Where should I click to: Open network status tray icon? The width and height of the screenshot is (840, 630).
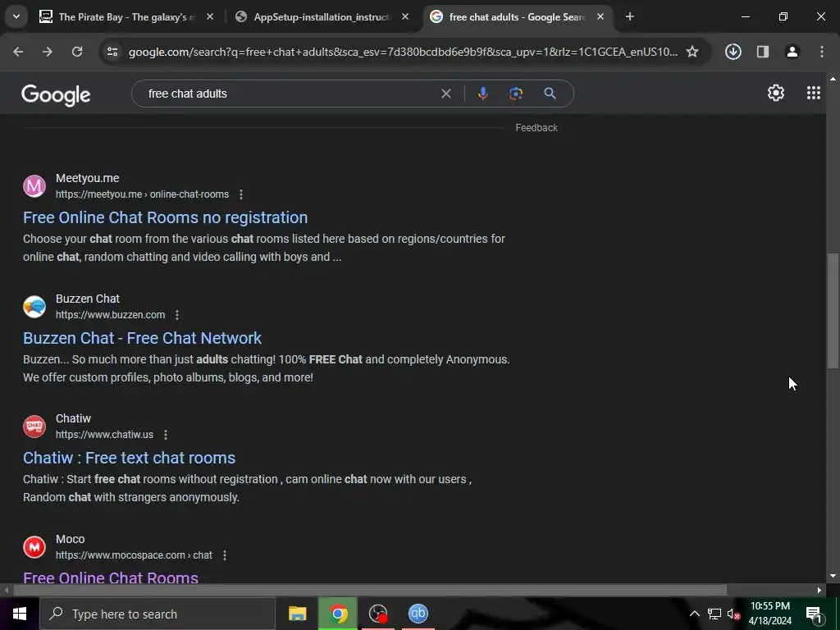pyautogui.click(x=714, y=614)
